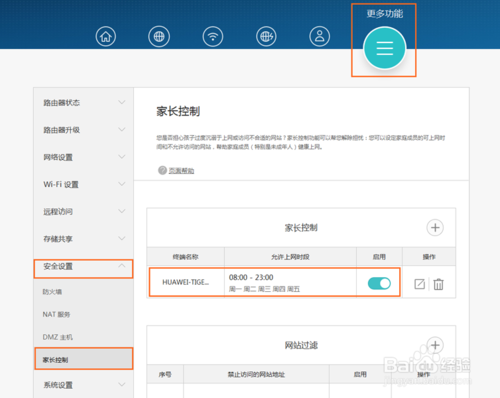This screenshot has height=398, width=500.
Task: Add a 网站过滤 entry with plus icon
Action: pyautogui.click(x=435, y=345)
